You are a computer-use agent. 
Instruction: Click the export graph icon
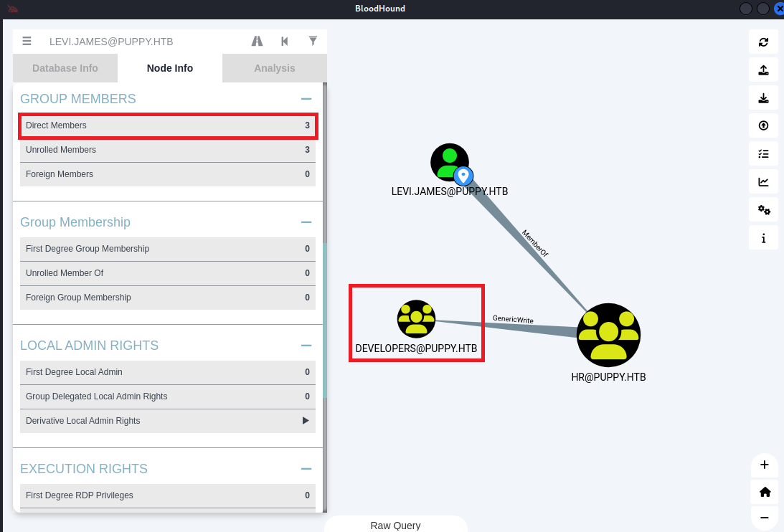763,70
